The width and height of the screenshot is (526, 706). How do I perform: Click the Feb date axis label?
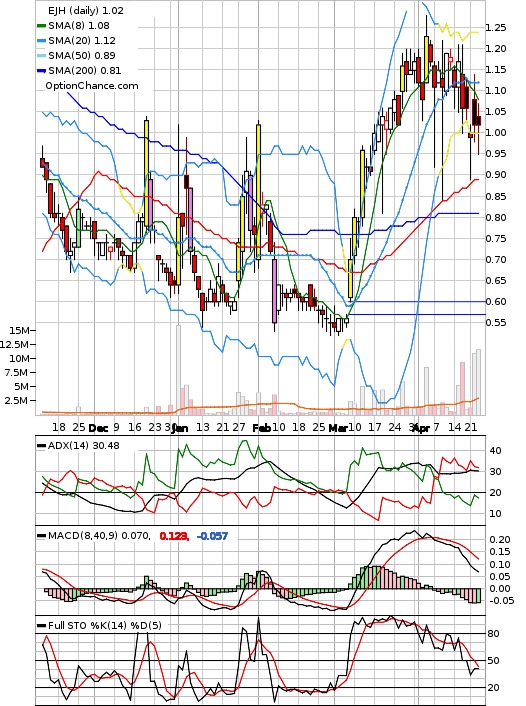[261, 428]
